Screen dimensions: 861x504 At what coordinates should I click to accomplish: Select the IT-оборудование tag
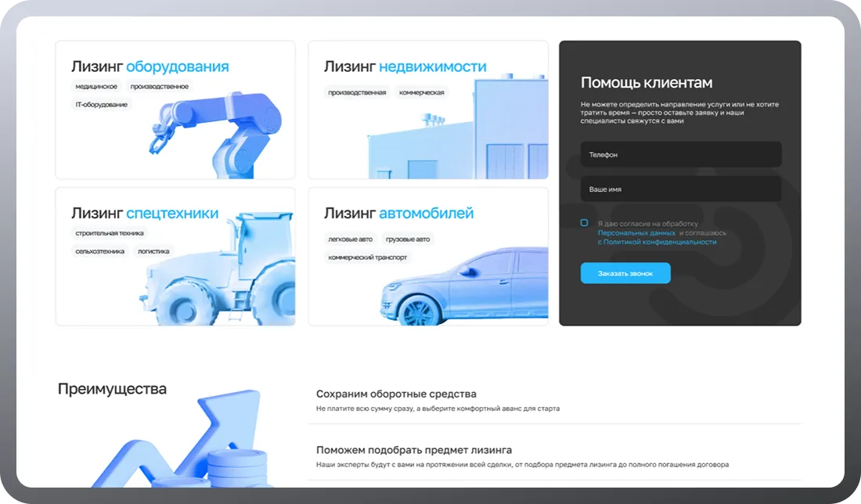(x=102, y=104)
